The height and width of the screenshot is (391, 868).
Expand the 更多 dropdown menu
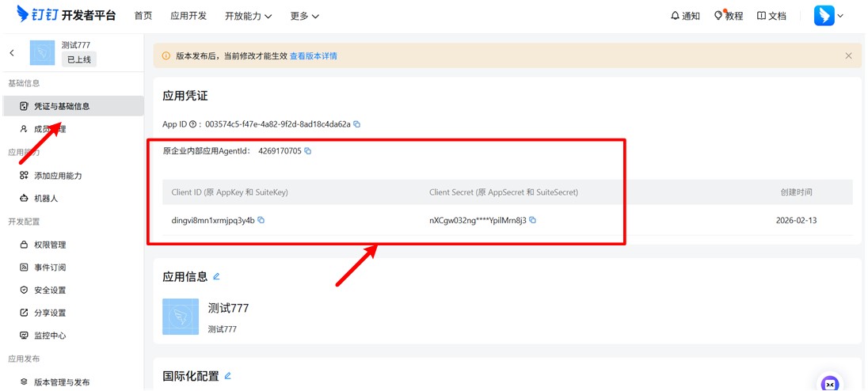click(305, 16)
